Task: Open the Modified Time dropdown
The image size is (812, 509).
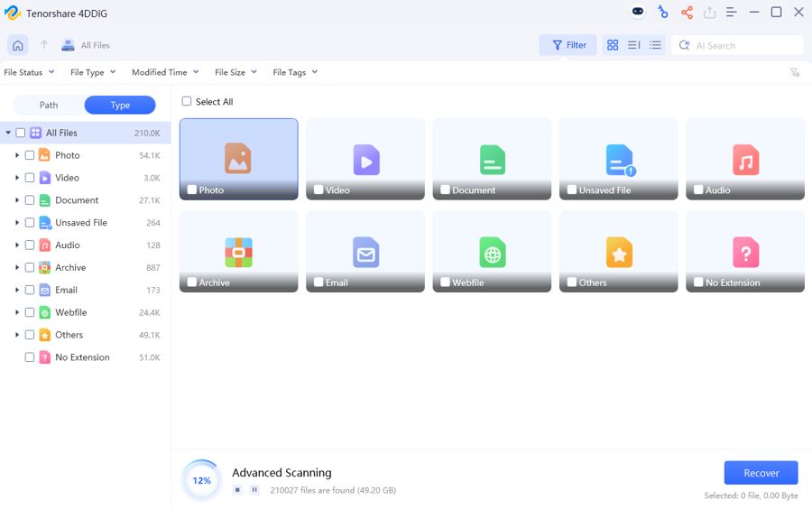Action: click(165, 72)
